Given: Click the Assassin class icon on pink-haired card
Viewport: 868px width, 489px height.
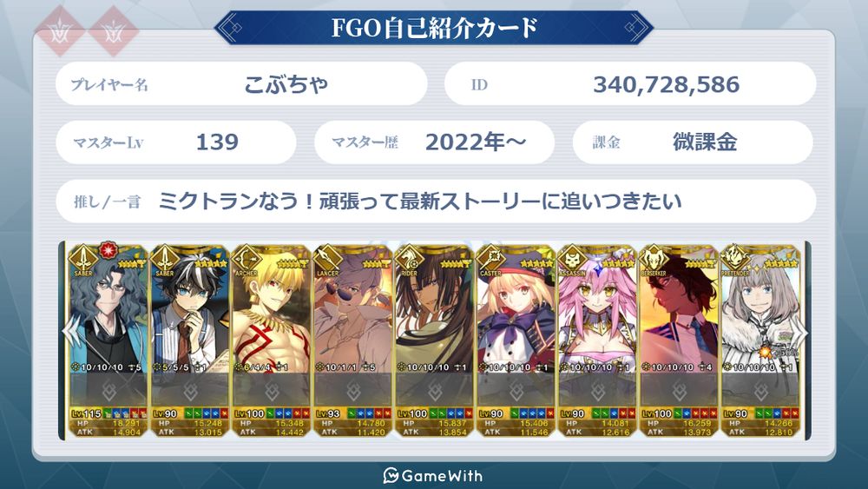Looking at the screenshot, I should click(x=572, y=257).
